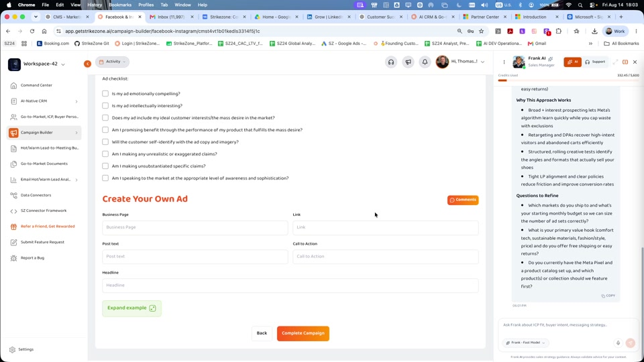Click the Back button
The width and height of the screenshot is (644, 362).
tap(262, 333)
